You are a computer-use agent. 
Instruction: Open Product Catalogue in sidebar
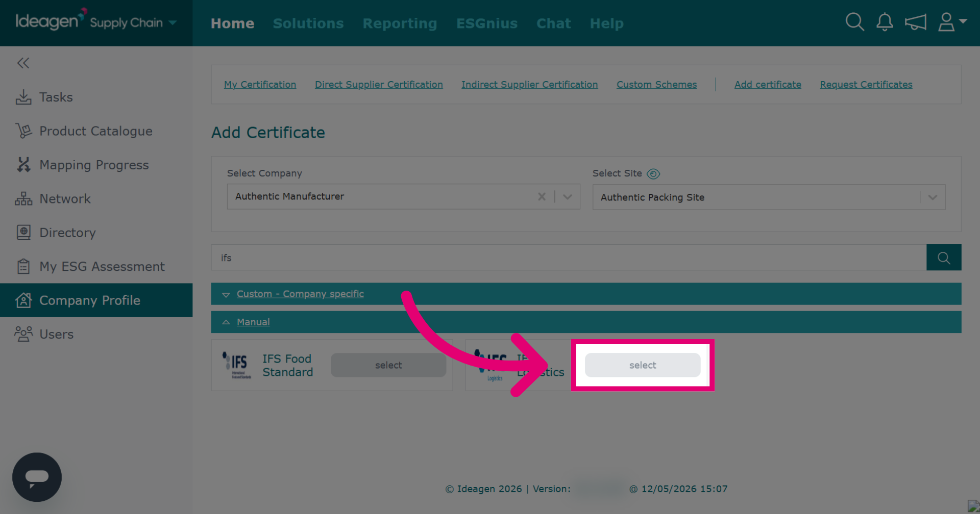click(96, 131)
